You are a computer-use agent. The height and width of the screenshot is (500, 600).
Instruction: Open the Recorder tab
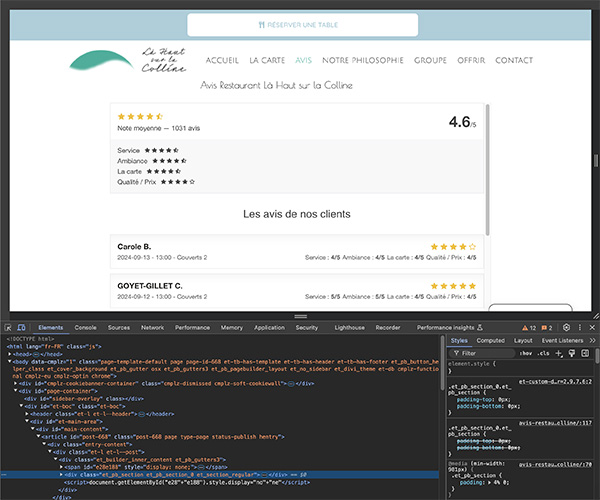pos(388,327)
